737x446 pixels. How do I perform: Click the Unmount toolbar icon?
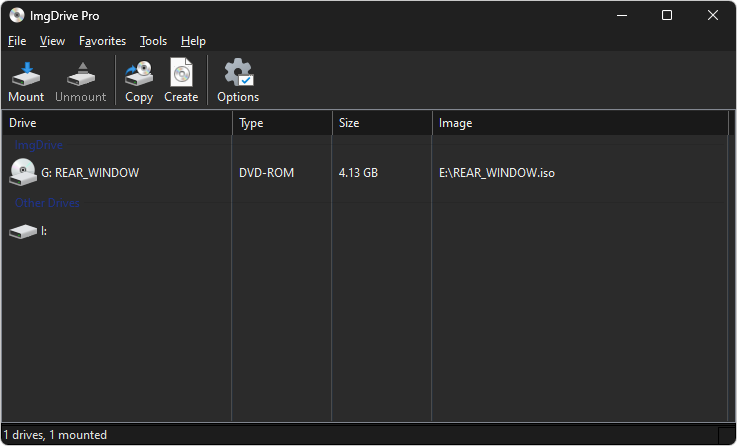(x=81, y=73)
